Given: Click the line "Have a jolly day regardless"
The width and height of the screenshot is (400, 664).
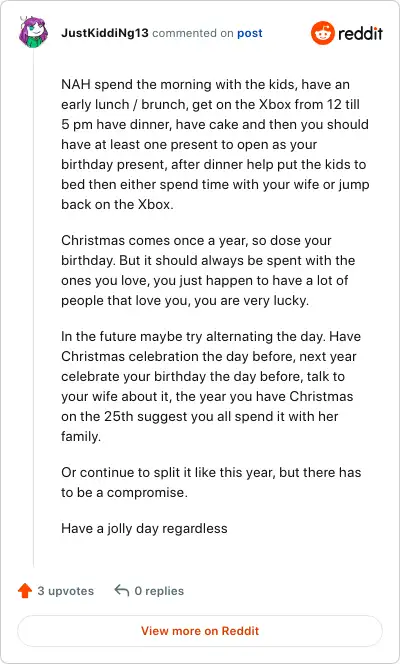Looking at the screenshot, I should pos(144,528).
